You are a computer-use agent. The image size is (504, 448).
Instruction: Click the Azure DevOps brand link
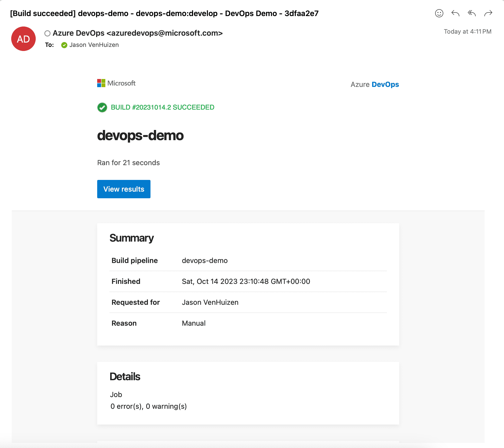[375, 84]
